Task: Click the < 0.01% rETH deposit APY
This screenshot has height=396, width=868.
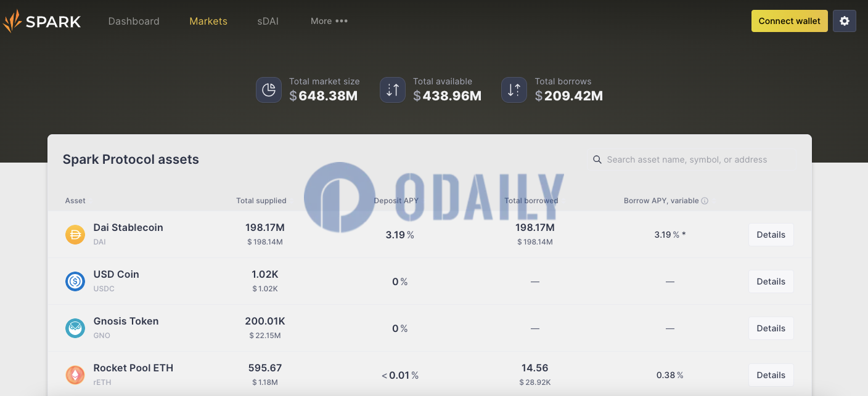Action: click(x=400, y=375)
